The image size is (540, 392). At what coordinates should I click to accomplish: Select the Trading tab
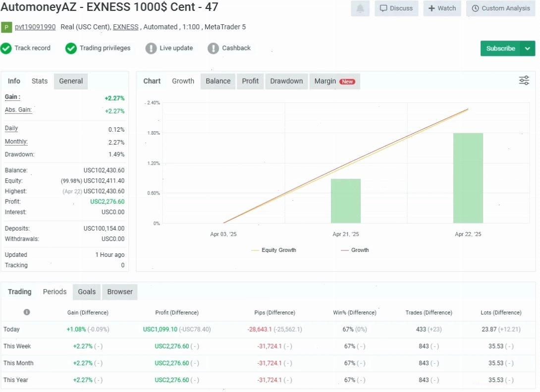[20, 292]
